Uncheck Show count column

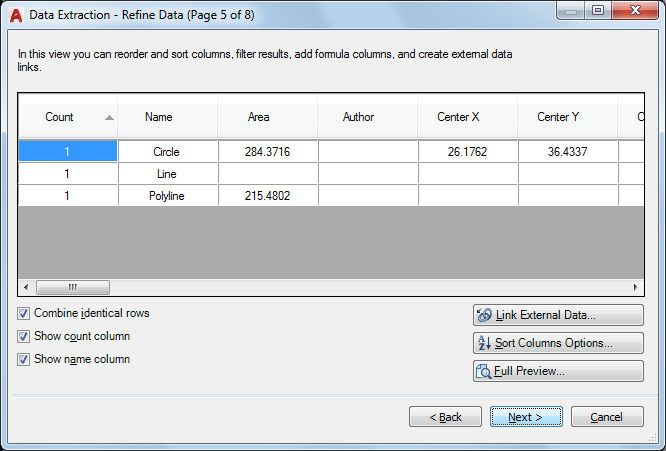[24, 336]
